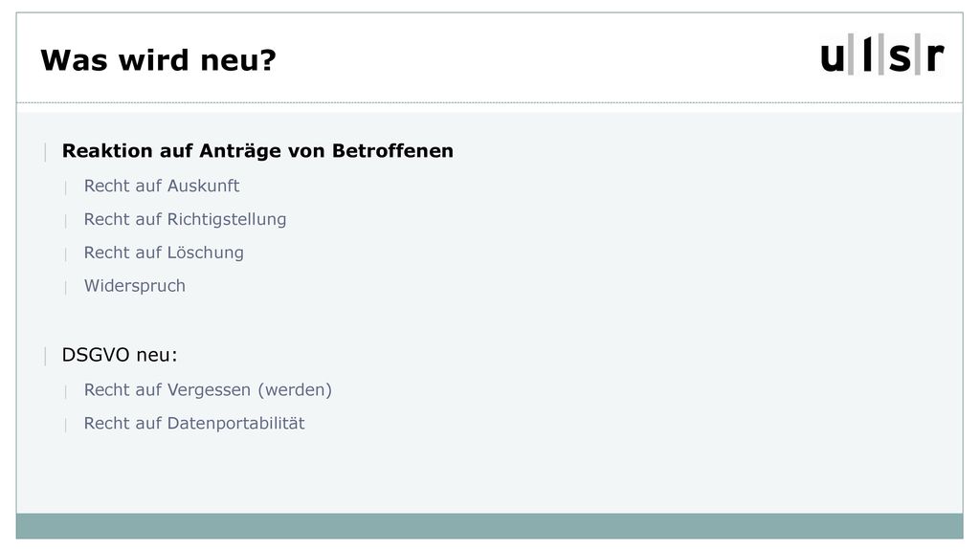Click the teal footer bar

point(489,526)
